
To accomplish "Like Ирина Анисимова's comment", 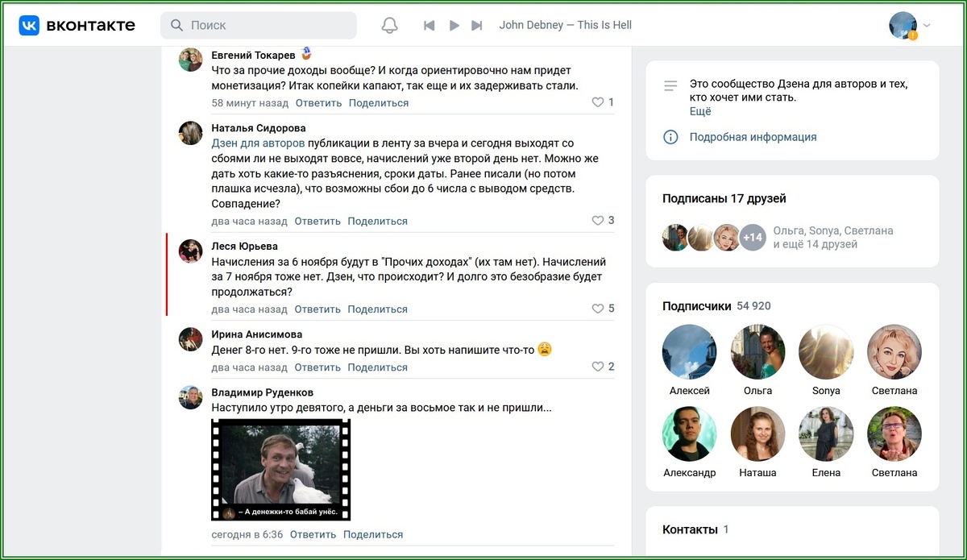I will (x=596, y=366).
